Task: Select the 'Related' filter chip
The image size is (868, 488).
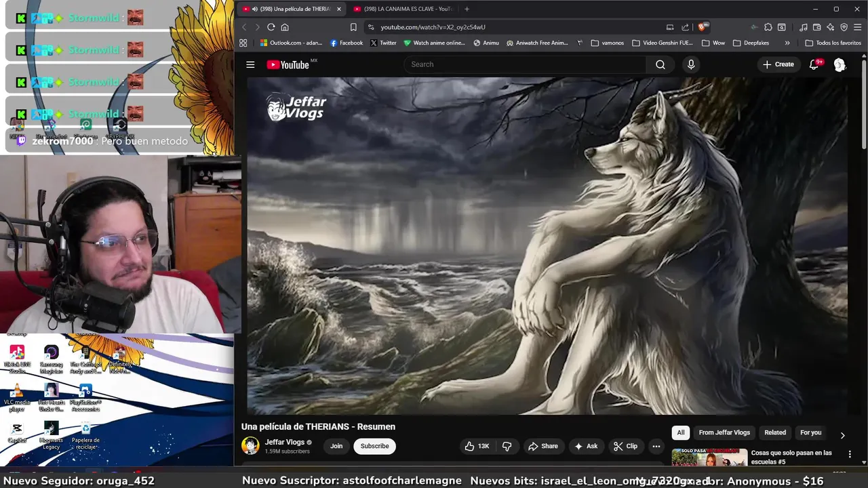Action: click(x=775, y=432)
